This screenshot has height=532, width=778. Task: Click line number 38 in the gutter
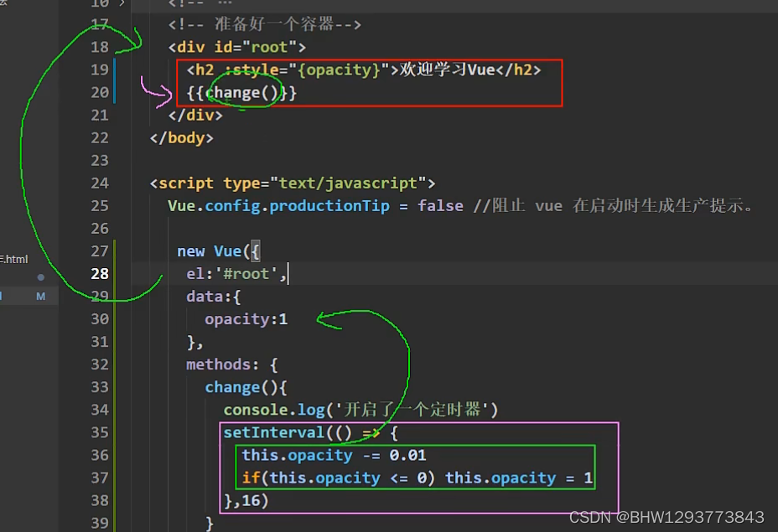[100, 500]
